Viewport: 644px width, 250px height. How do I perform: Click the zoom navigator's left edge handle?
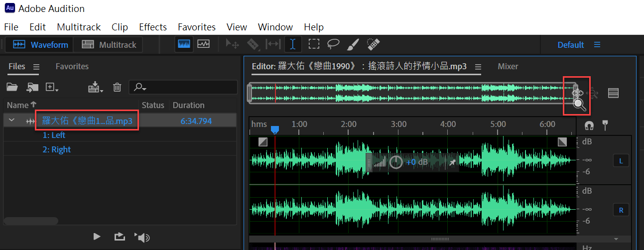pos(251,93)
